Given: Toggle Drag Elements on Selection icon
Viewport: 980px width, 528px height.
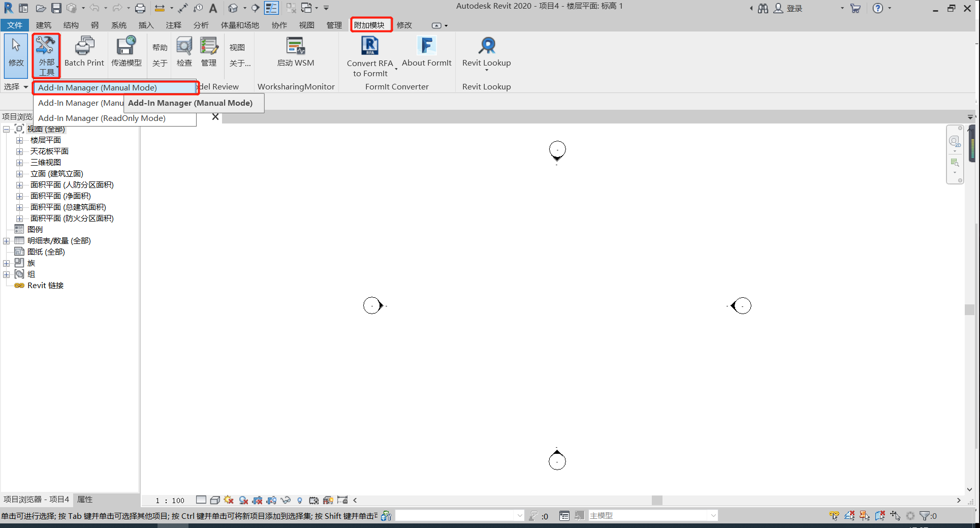Looking at the screenshot, I should tap(895, 516).
